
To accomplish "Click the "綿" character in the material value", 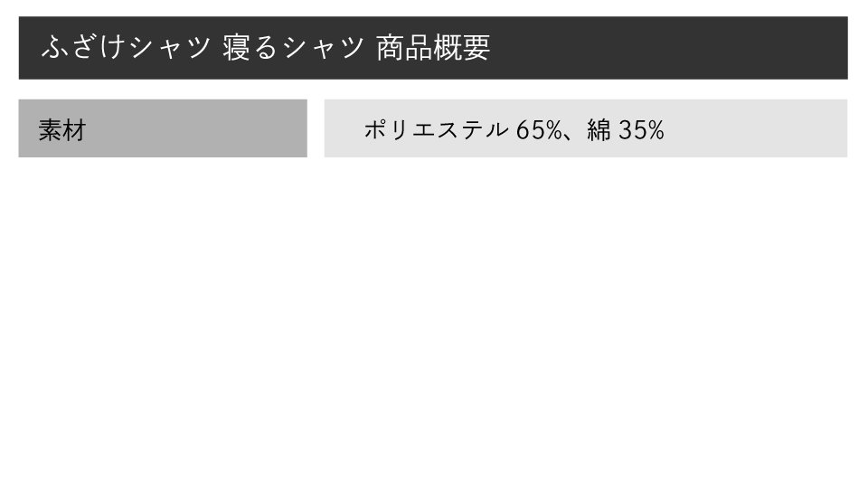I will click(599, 129).
